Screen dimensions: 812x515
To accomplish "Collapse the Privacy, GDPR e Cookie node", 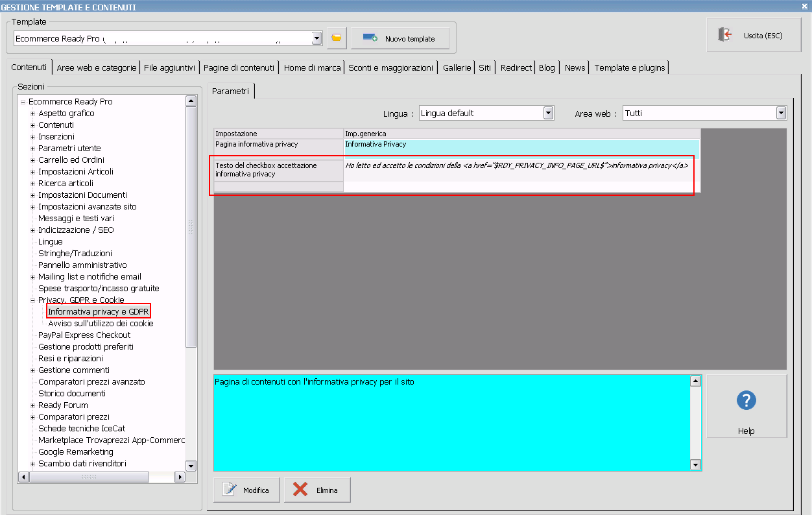I will click(x=32, y=300).
